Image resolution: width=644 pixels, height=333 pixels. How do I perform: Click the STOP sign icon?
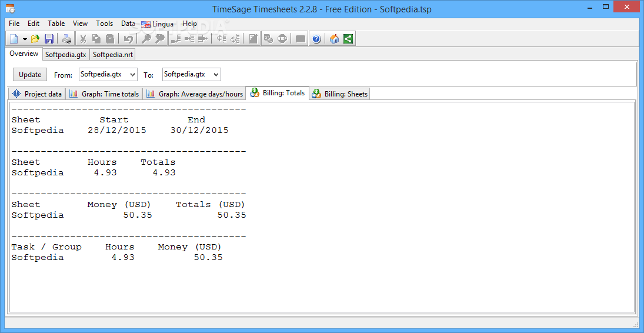pos(282,39)
